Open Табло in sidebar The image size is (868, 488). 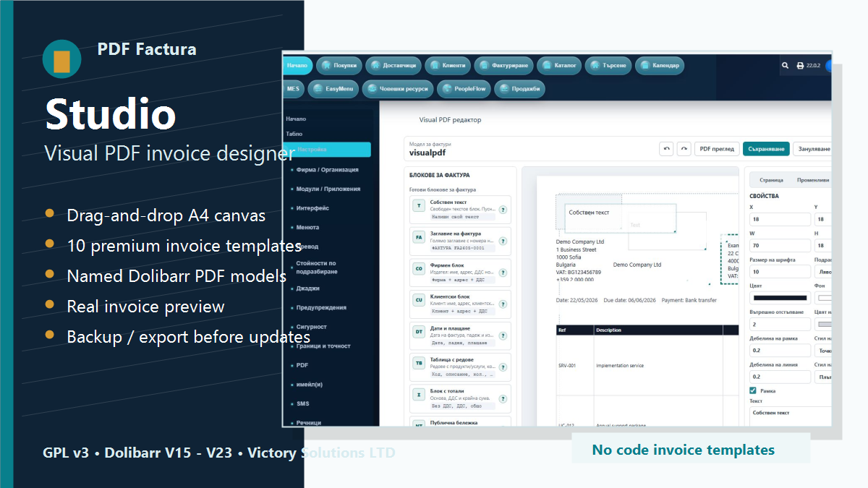(x=294, y=134)
